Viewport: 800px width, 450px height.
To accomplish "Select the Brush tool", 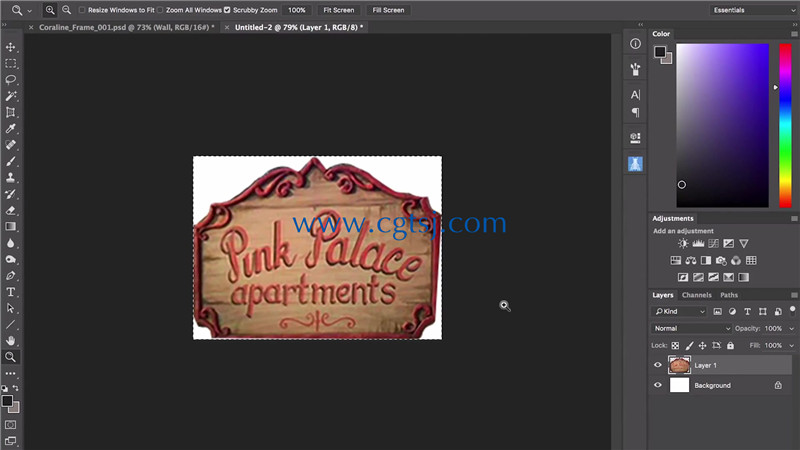I will tap(10, 161).
